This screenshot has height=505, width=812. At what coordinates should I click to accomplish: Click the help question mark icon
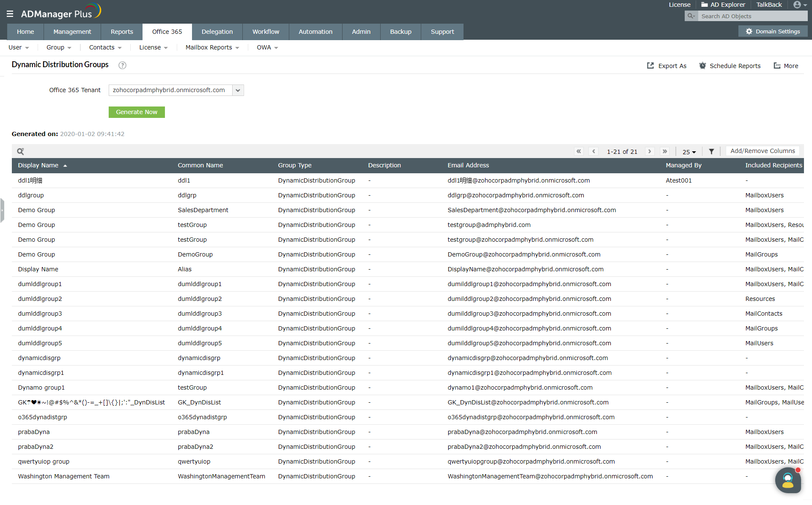coord(122,65)
